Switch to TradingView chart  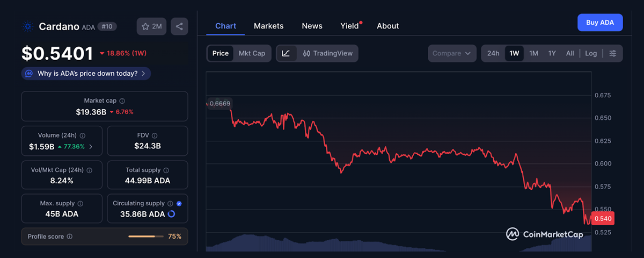pos(327,53)
